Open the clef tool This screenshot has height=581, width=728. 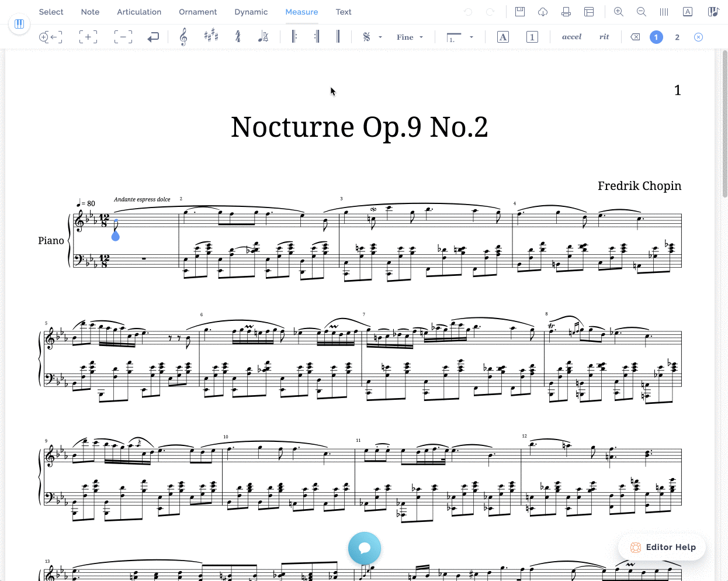click(183, 37)
